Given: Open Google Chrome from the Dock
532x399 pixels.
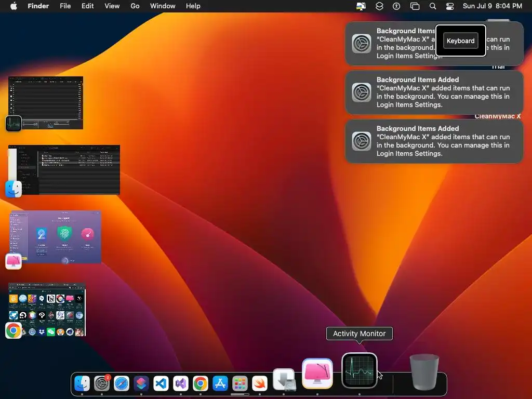Looking at the screenshot, I should coord(200,383).
